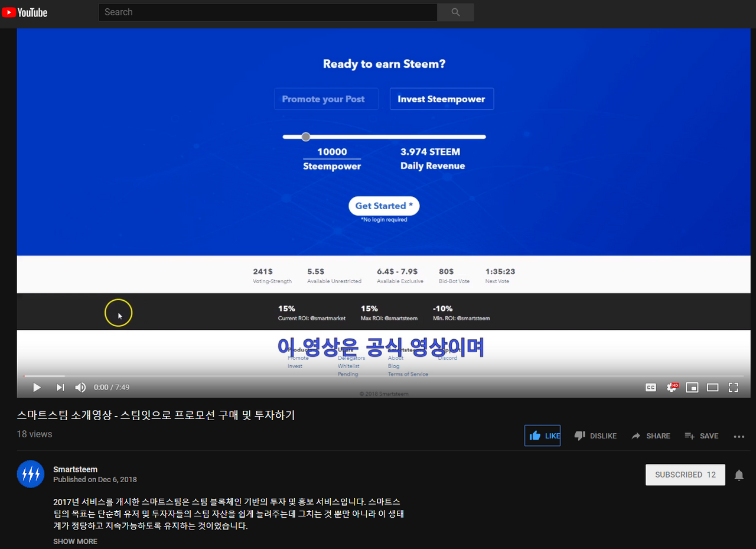Click the 3.974 STEEM daily revenue value
756x549 pixels.
[x=430, y=152]
